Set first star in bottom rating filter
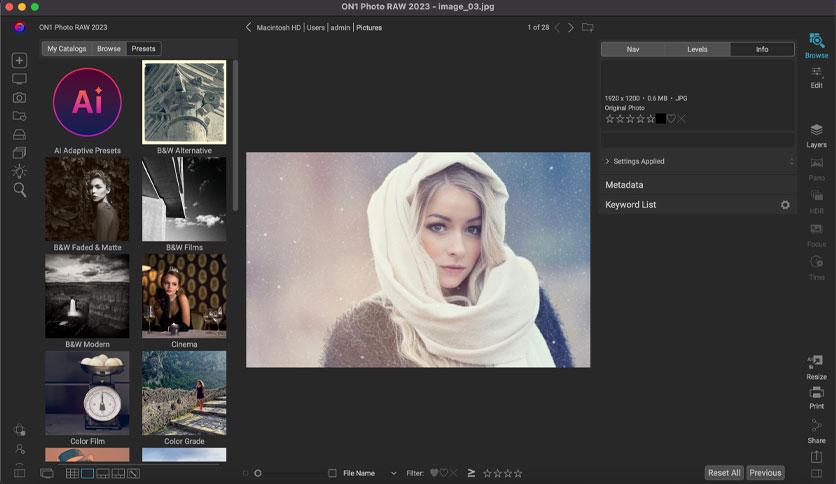The image size is (836, 484). pyautogui.click(x=487, y=473)
